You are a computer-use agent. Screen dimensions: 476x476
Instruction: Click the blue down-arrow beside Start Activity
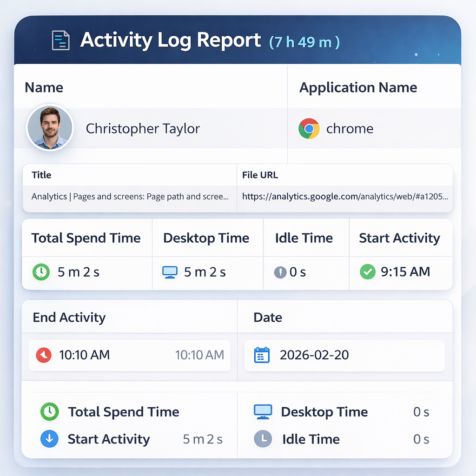click(50, 439)
